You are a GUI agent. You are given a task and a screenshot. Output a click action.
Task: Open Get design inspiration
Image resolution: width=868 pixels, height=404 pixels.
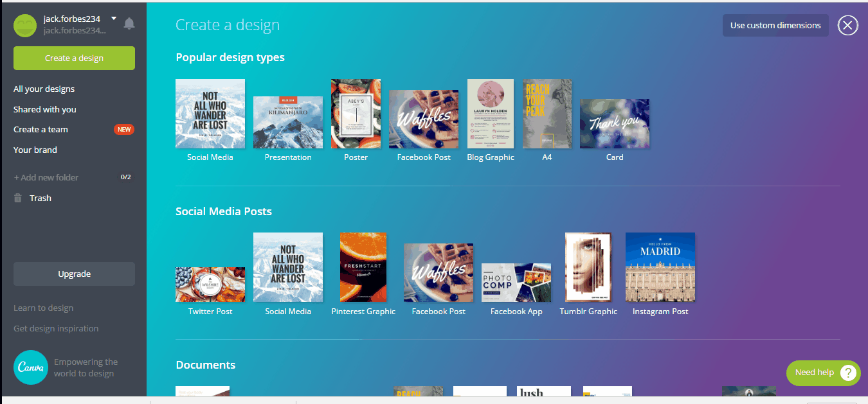55,328
